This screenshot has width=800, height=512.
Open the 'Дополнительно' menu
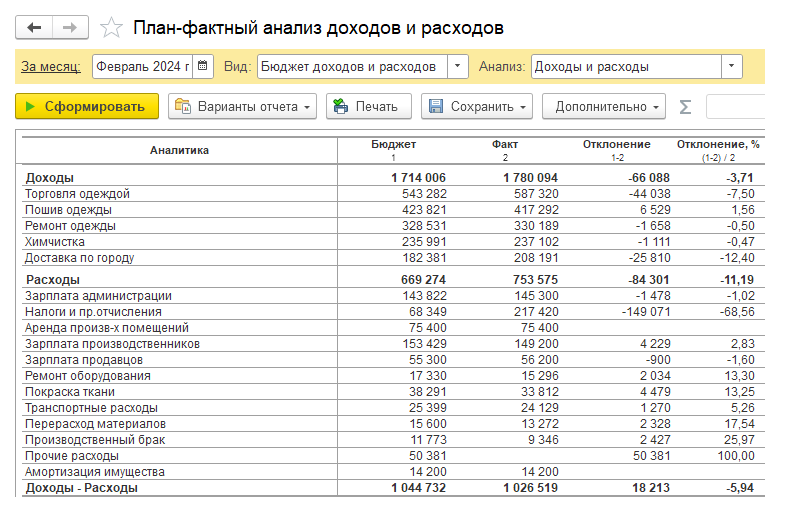[604, 106]
